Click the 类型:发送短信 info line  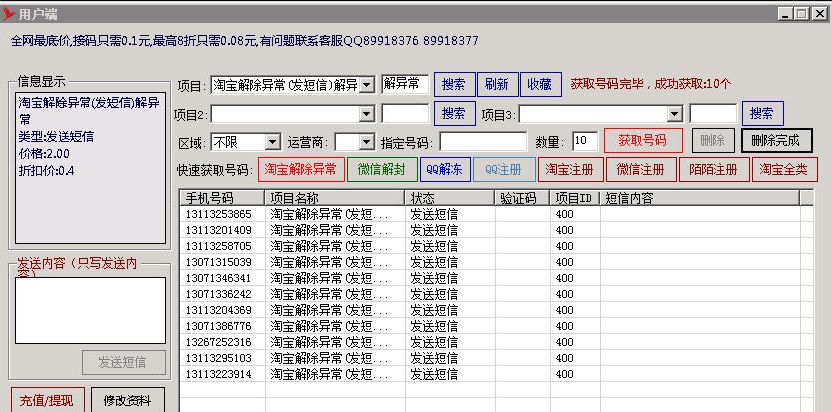pyautogui.click(x=56, y=137)
